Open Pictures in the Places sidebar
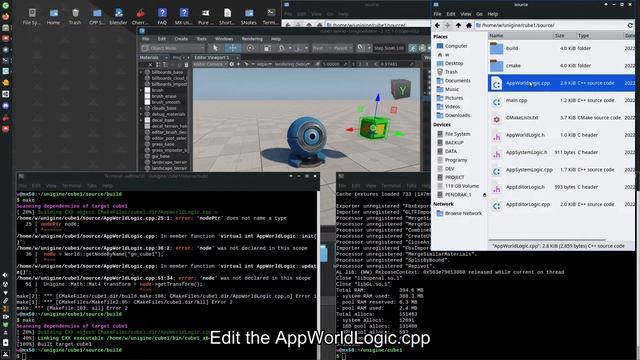The image size is (640, 360). [x=450, y=98]
